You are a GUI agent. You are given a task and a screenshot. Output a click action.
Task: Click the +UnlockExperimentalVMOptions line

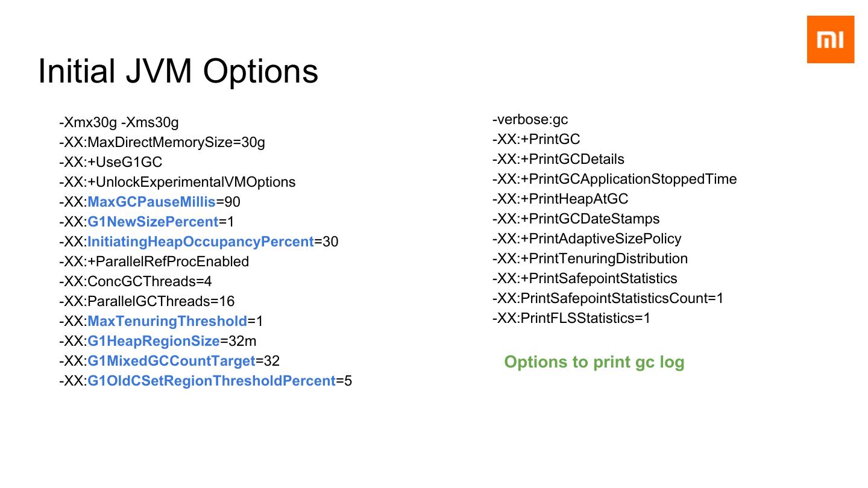coord(177,182)
